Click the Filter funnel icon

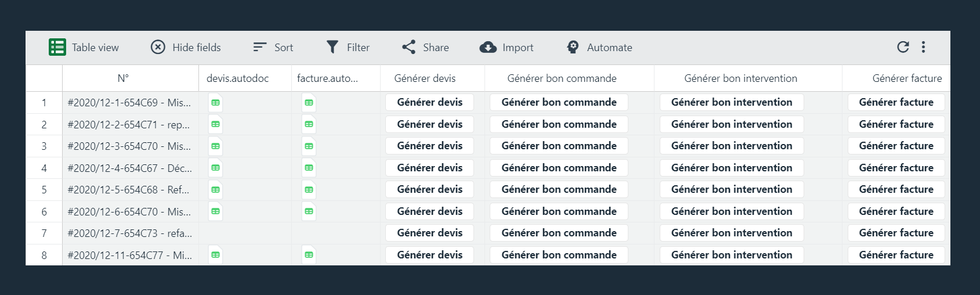point(332,47)
